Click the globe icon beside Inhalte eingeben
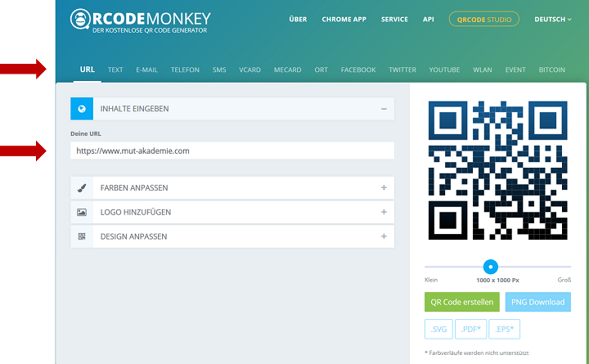Viewport: 589px width, 364px height. (82, 109)
